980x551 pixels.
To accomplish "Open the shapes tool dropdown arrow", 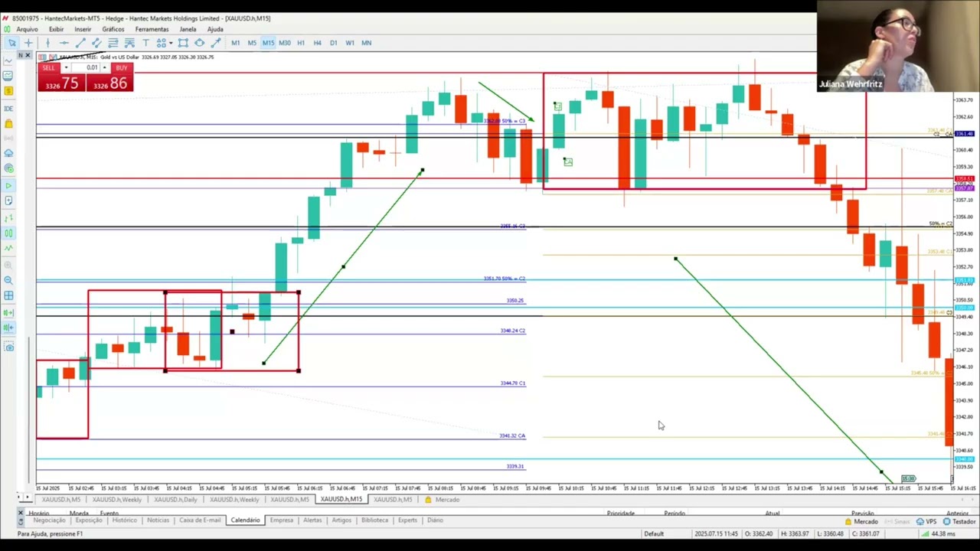I will click(171, 43).
